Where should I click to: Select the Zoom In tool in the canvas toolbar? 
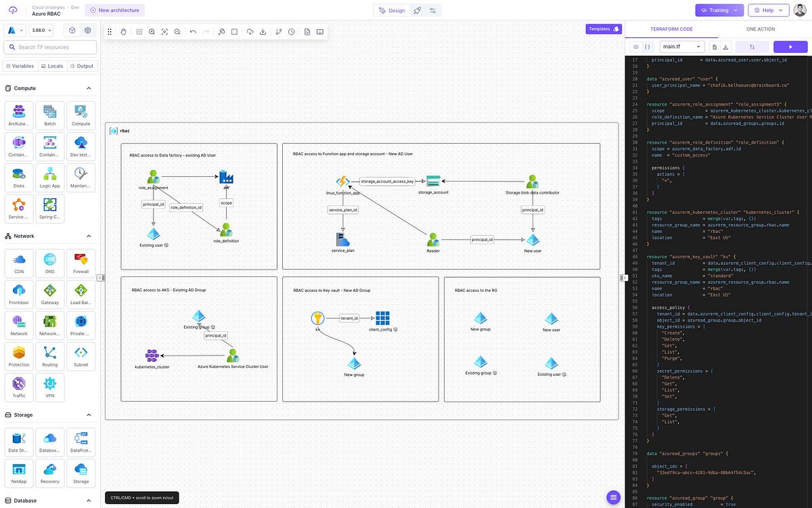click(152, 31)
